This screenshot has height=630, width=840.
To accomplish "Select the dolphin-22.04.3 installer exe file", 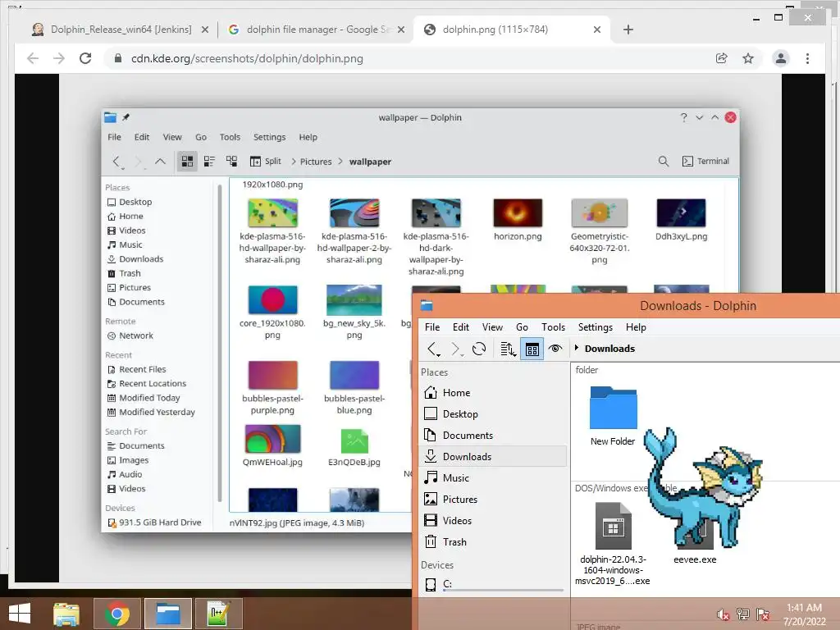I will pyautogui.click(x=614, y=526).
